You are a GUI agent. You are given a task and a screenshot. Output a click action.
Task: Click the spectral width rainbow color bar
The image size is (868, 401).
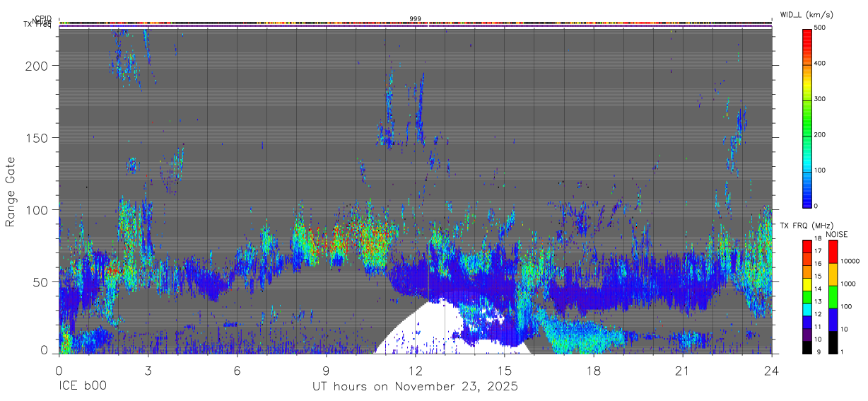[x=807, y=117]
